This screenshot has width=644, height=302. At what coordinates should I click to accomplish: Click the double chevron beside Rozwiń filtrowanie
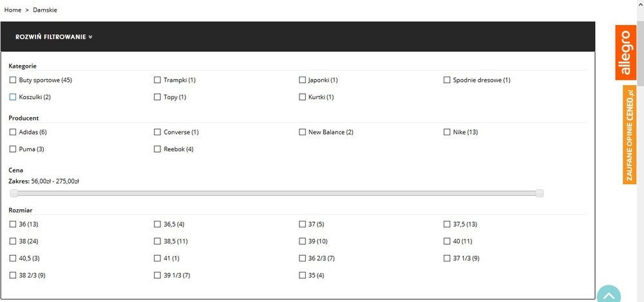point(90,37)
